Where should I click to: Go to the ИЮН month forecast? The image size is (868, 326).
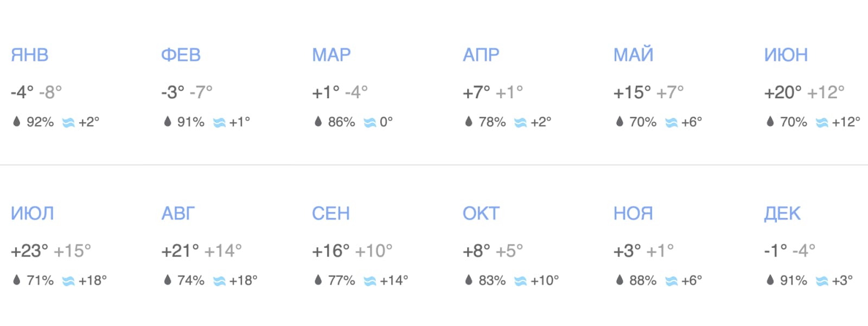786,55
